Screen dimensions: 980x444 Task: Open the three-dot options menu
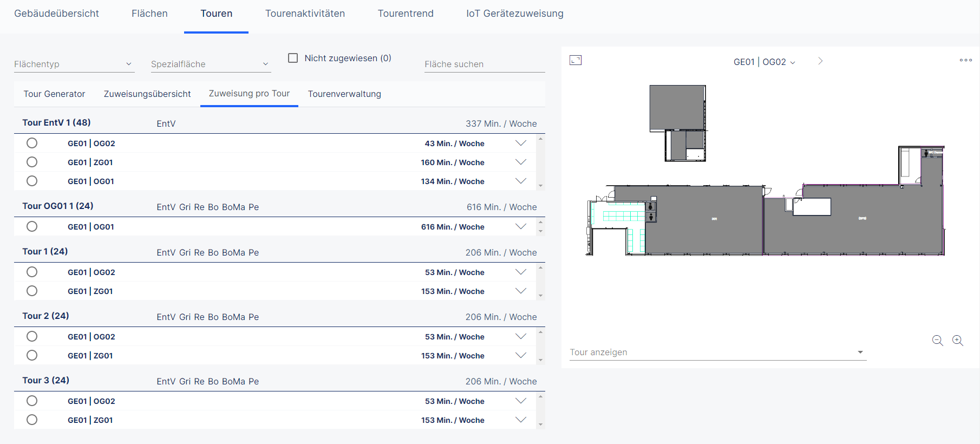(965, 60)
